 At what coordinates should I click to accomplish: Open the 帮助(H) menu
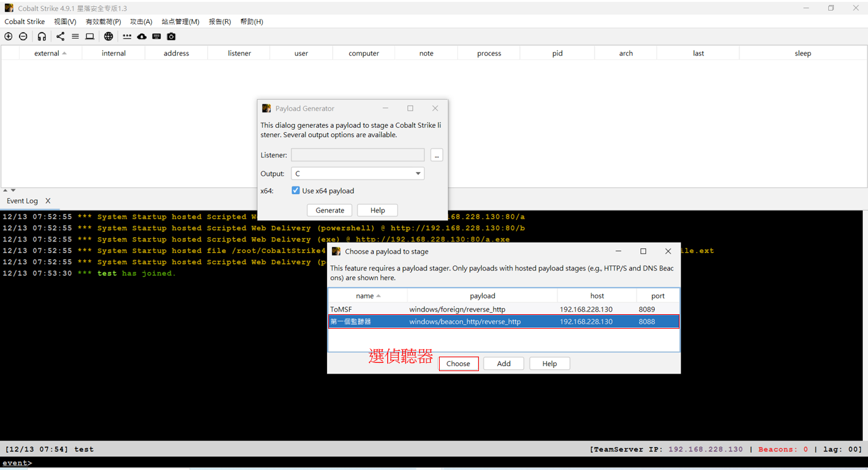[251, 21]
